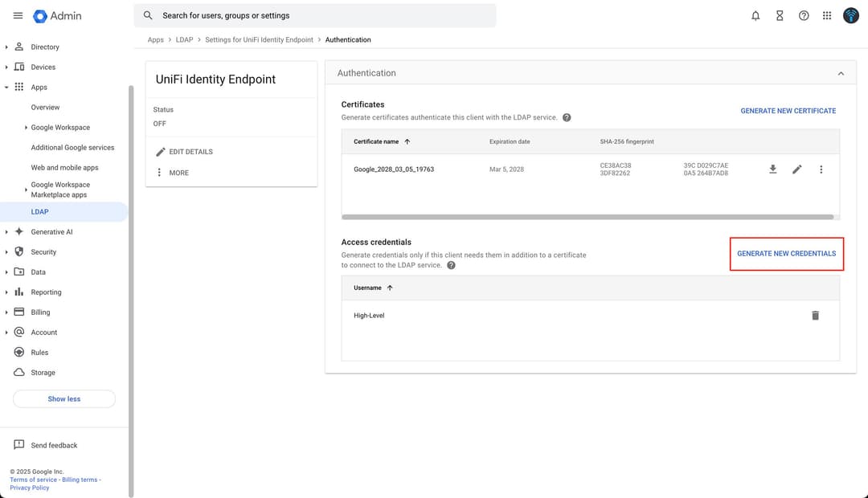Click the sidebar vertical scrollbar

(x=131, y=291)
